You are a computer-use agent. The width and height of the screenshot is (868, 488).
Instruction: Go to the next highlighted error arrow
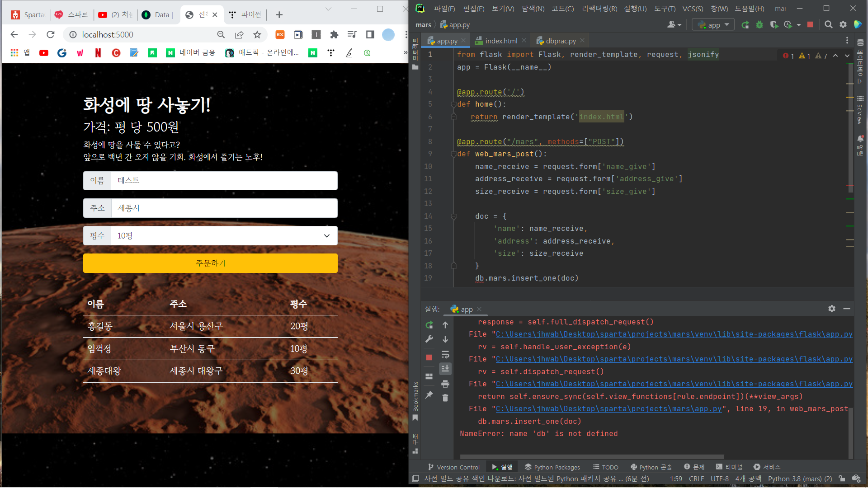(847, 56)
